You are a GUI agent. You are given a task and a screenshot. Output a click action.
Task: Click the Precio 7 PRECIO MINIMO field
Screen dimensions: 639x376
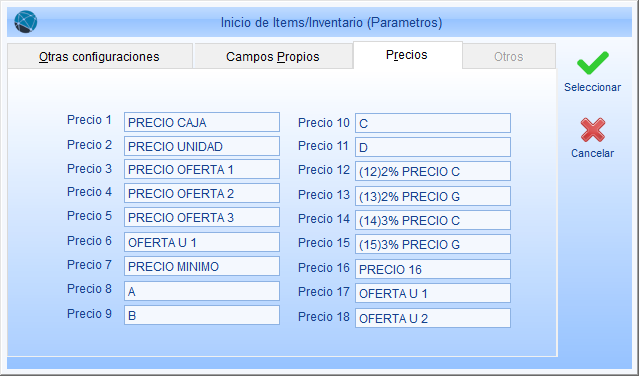202,266
